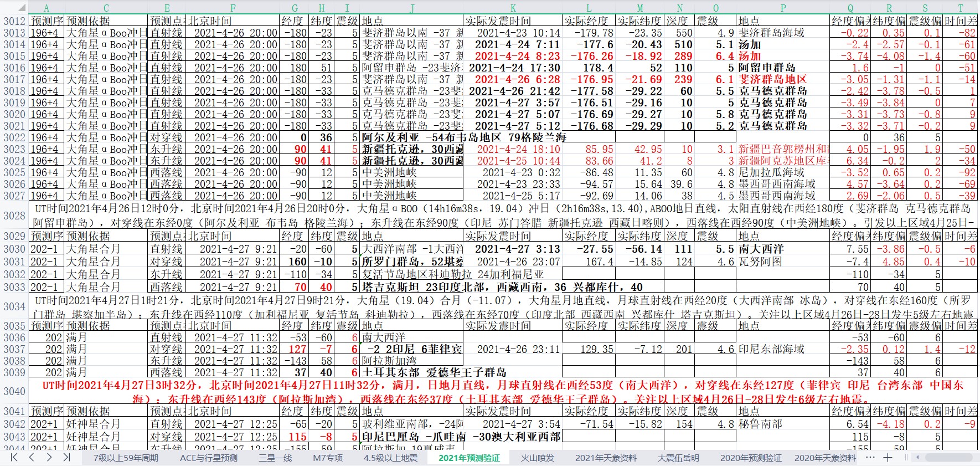The width and height of the screenshot is (980, 466).
Task: Click red cell 2021-4-24 8:23
Action: coord(513,56)
